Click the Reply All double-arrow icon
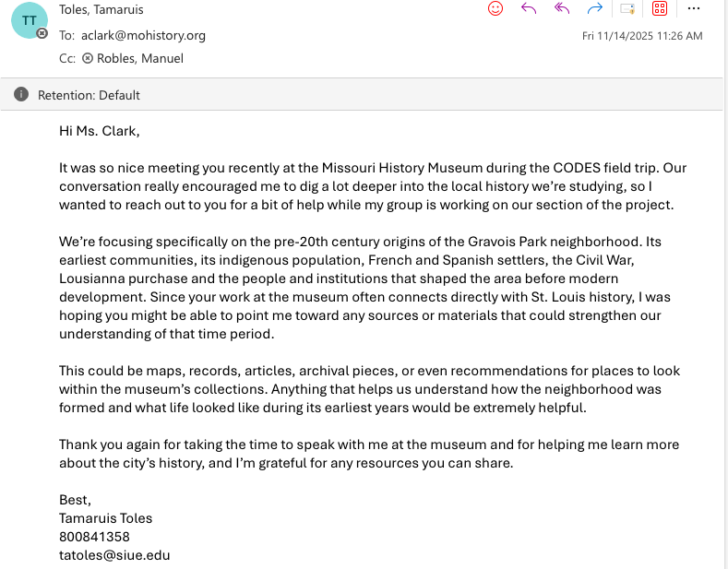The height and width of the screenshot is (569, 728). coord(562,8)
